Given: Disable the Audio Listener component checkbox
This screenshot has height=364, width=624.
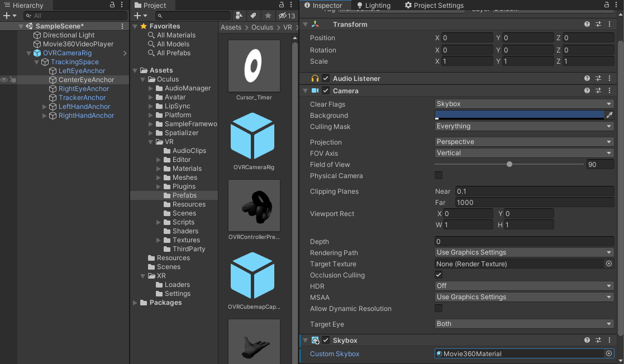Looking at the screenshot, I should (326, 79).
